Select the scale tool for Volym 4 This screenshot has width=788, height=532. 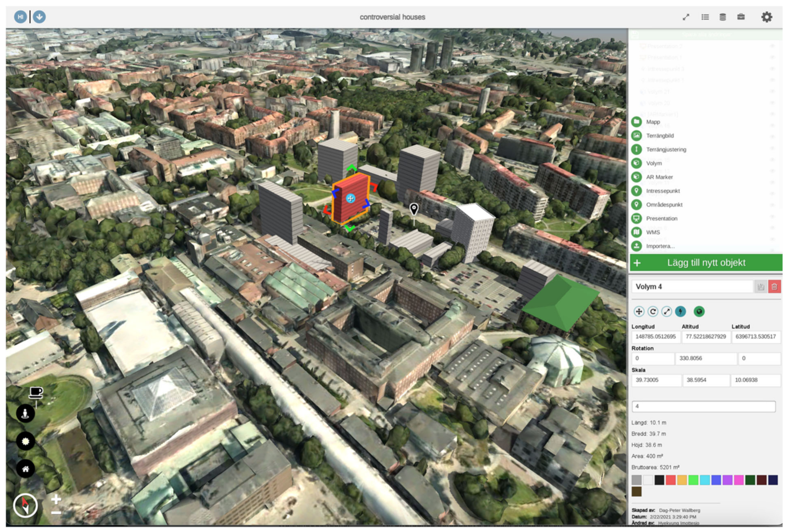tap(667, 312)
